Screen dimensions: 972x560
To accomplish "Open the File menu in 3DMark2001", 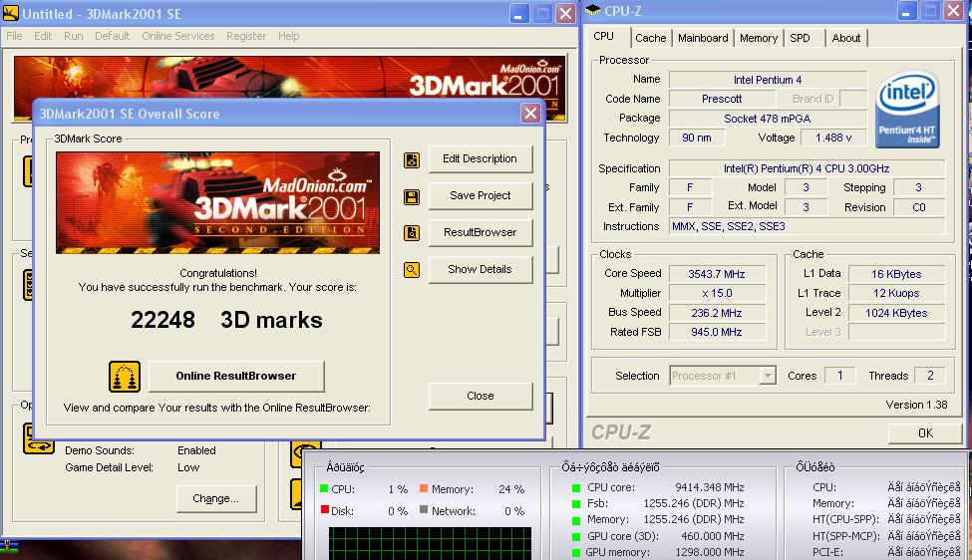I will [14, 36].
